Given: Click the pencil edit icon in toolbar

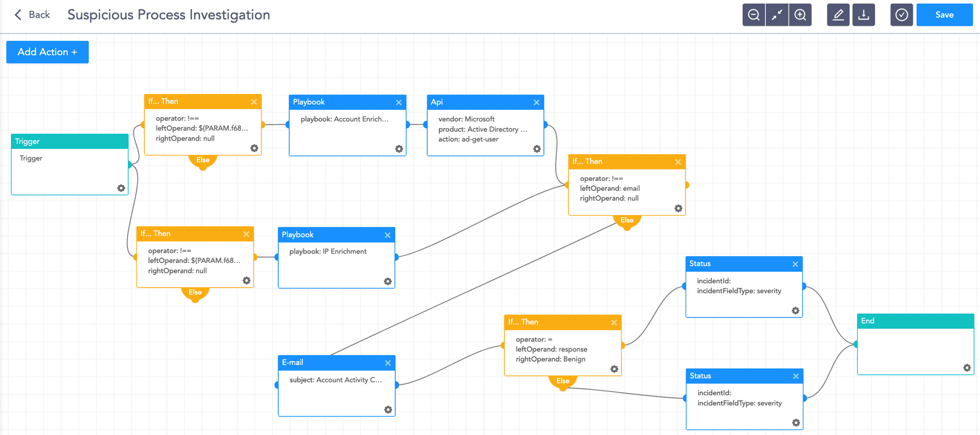Looking at the screenshot, I should tap(838, 15).
